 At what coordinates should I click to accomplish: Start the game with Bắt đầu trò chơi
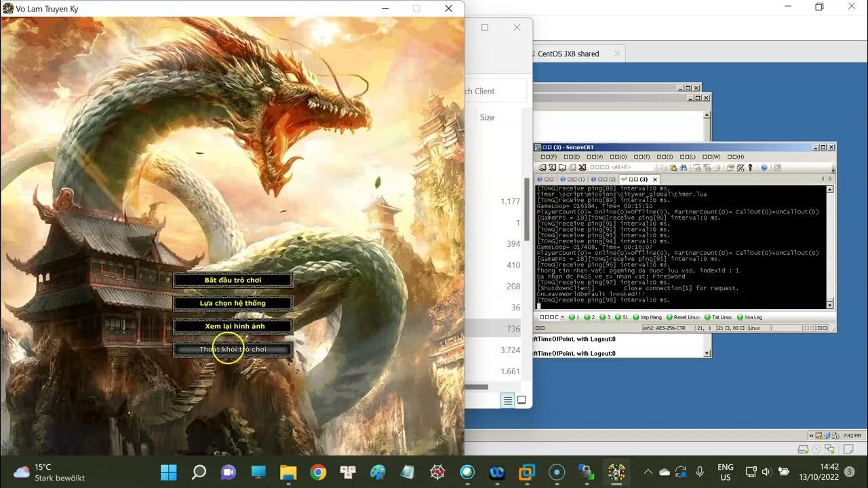pyautogui.click(x=233, y=280)
